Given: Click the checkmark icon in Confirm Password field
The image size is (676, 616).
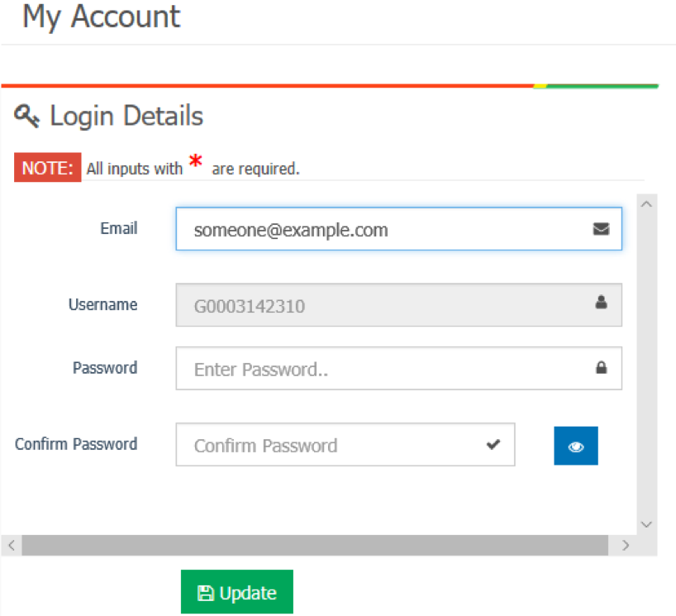Looking at the screenshot, I should [x=493, y=444].
